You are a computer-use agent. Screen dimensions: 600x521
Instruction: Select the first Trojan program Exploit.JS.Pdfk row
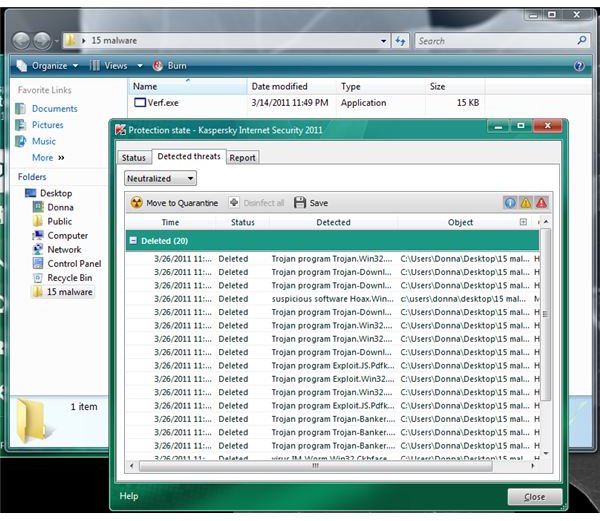(333, 366)
